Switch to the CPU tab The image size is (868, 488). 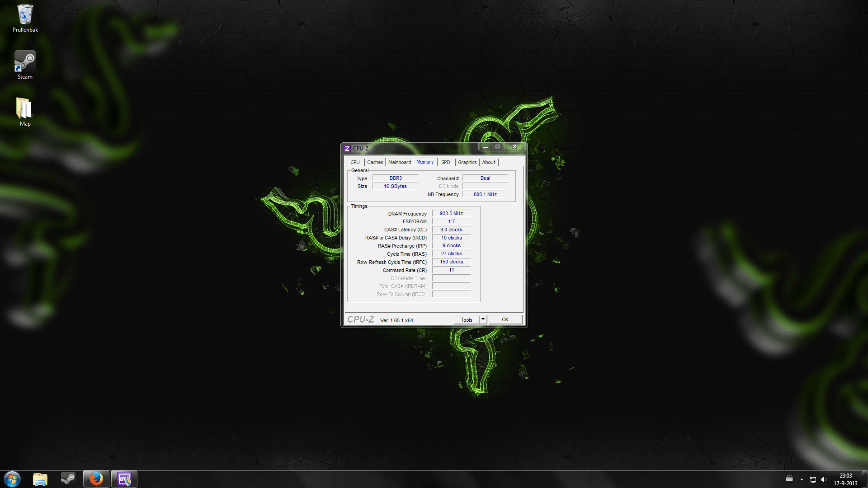pyautogui.click(x=355, y=162)
